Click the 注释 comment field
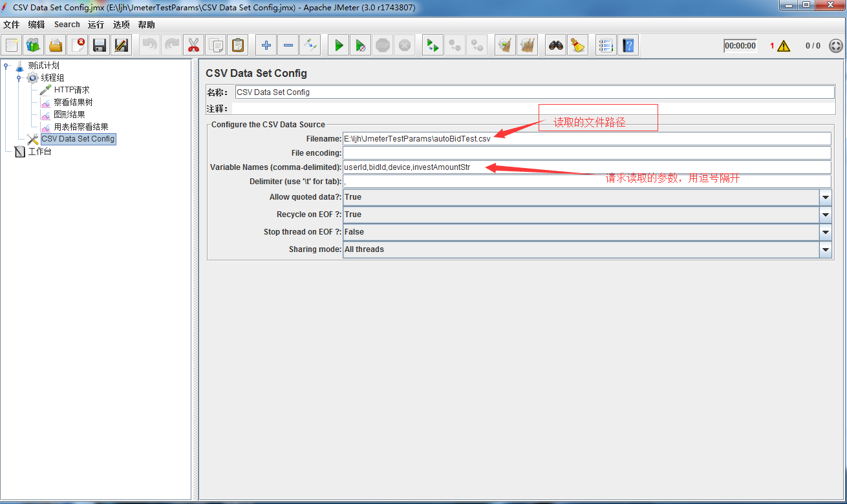Image resolution: width=847 pixels, height=504 pixels. click(533, 109)
